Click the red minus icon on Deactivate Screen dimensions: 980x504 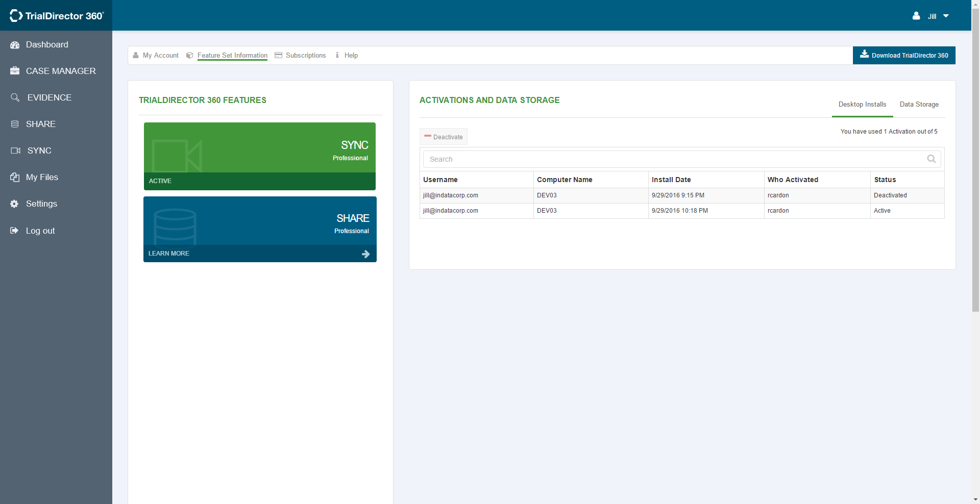[x=428, y=136]
